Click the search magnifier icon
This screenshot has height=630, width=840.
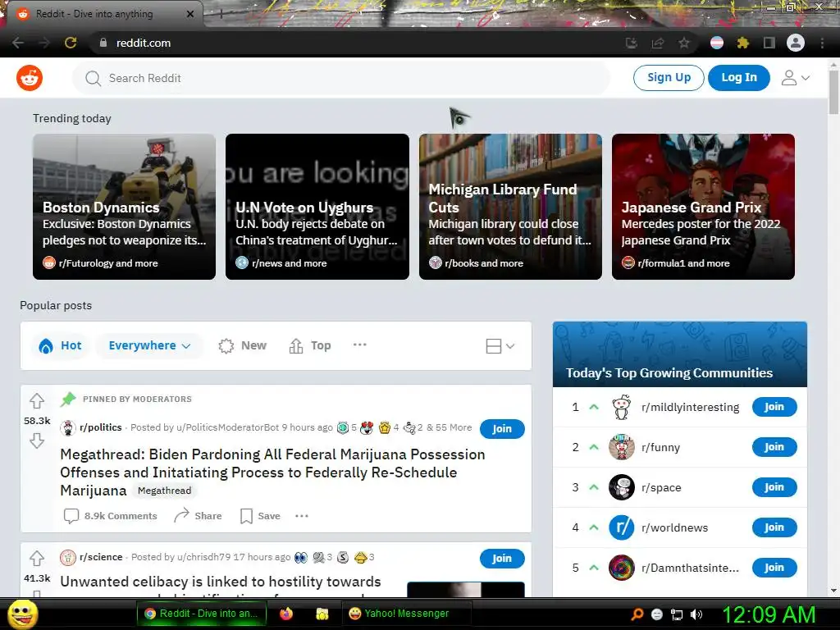[x=93, y=78]
